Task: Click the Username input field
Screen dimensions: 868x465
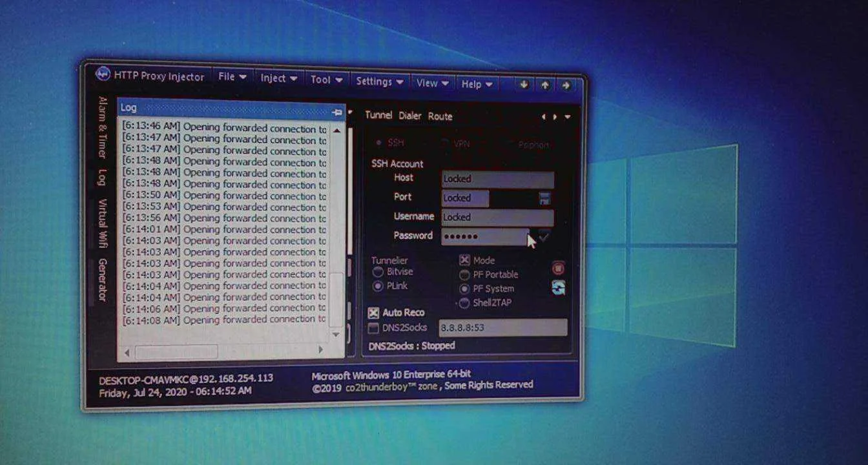Action: click(x=497, y=218)
